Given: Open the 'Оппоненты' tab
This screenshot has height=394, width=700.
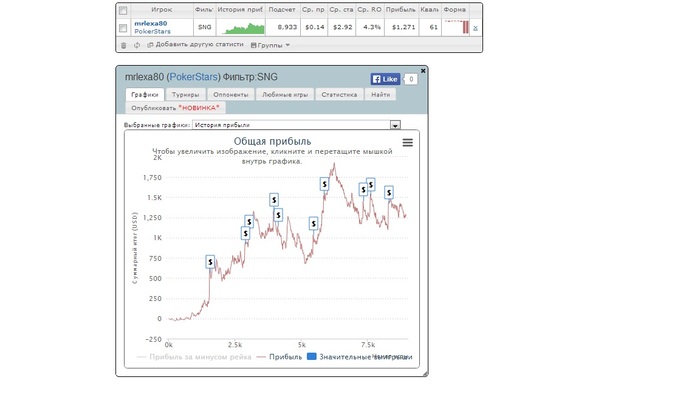Looking at the screenshot, I should (x=230, y=95).
